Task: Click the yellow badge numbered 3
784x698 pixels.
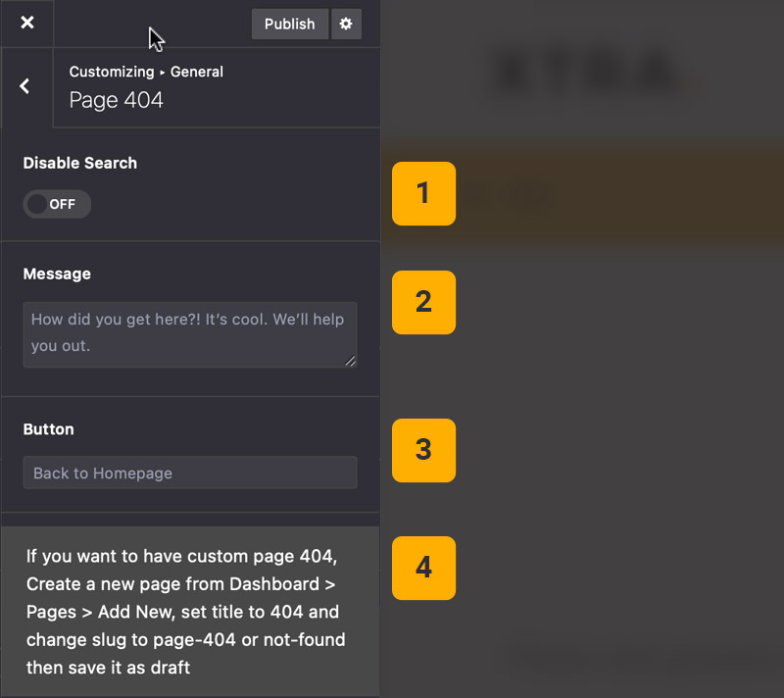Action: 423,450
